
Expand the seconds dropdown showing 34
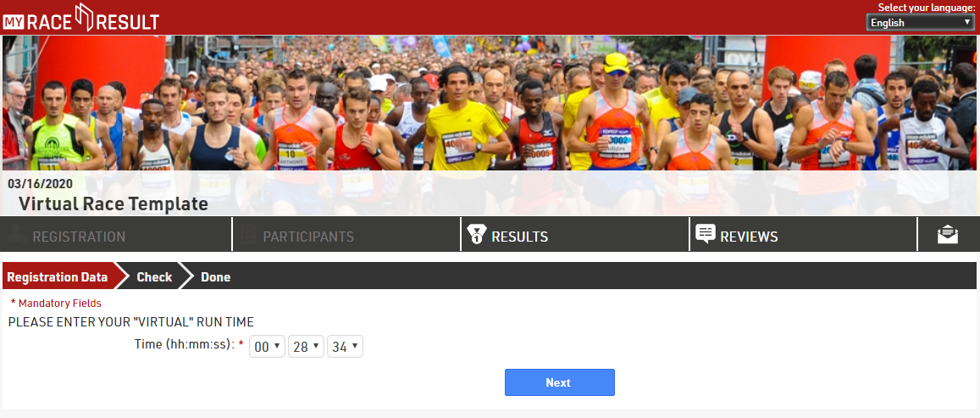pyautogui.click(x=345, y=347)
